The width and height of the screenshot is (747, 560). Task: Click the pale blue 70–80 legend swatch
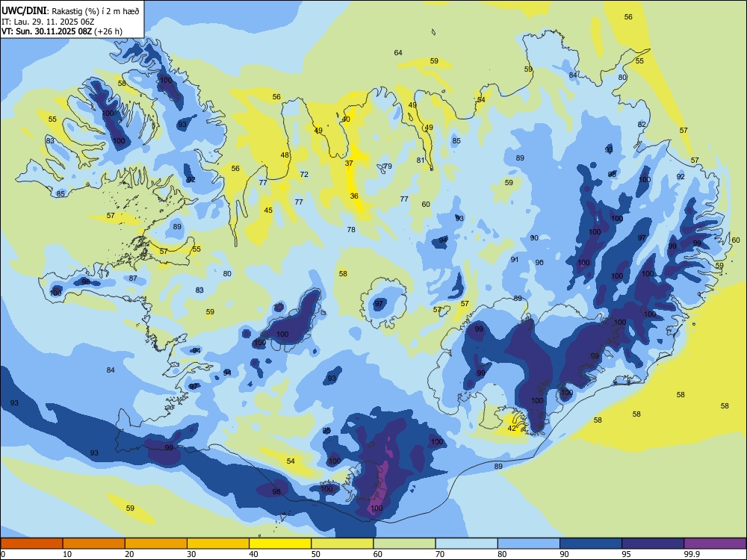pyautogui.click(x=466, y=544)
